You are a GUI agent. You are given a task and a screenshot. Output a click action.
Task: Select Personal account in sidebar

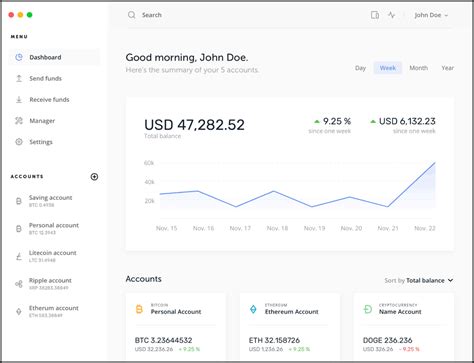click(x=54, y=228)
